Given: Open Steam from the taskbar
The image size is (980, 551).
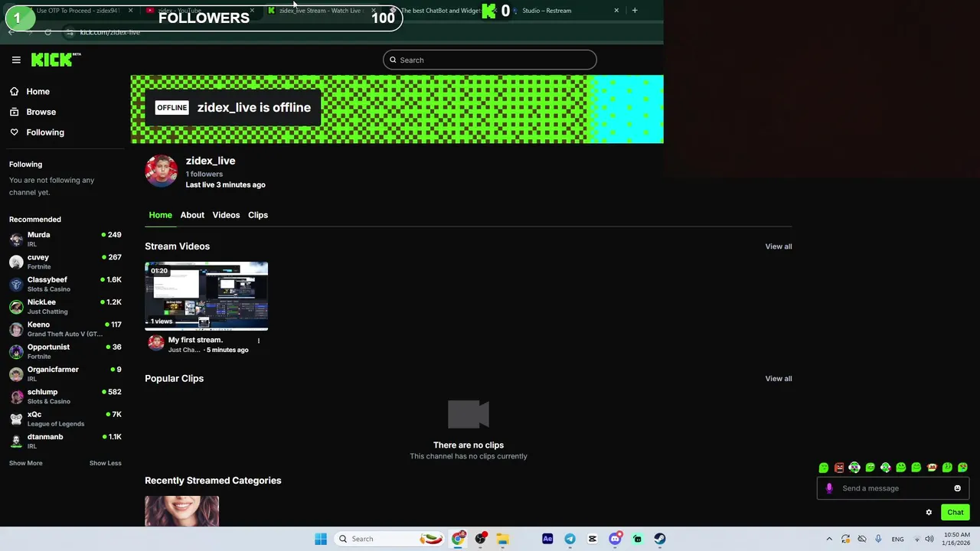Looking at the screenshot, I should click(x=660, y=539).
